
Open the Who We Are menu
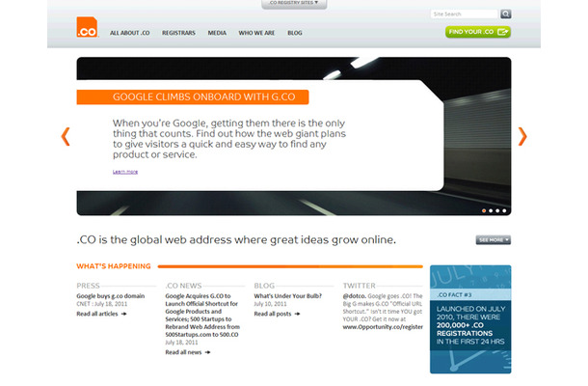point(256,33)
